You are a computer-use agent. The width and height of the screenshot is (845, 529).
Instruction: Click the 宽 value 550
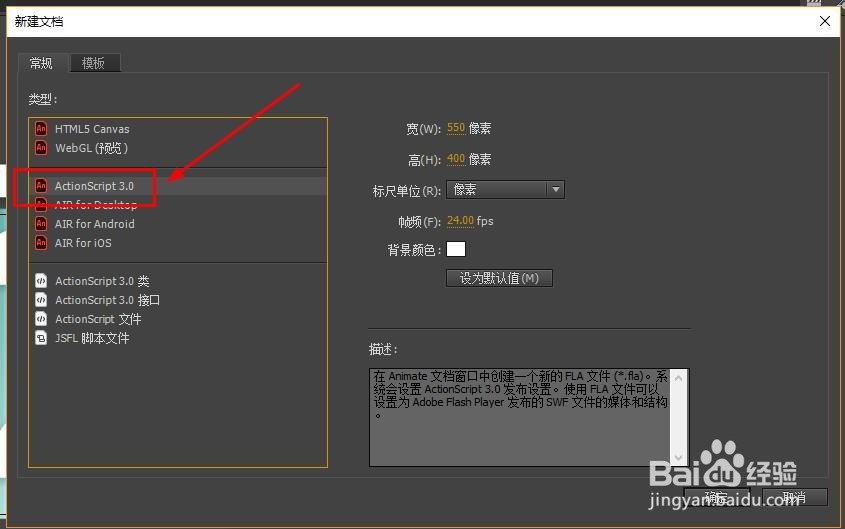(x=456, y=128)
